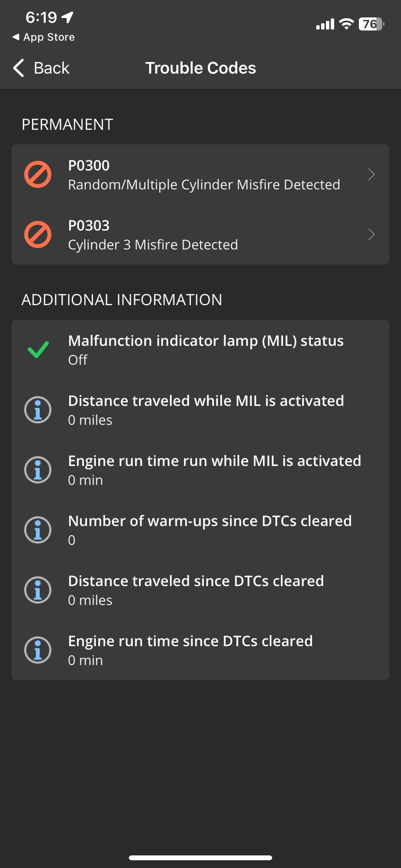Tap the home indicator bar at bottom
Image resolution: width=401 pixels, height=868 pixels.
point(200,858)
